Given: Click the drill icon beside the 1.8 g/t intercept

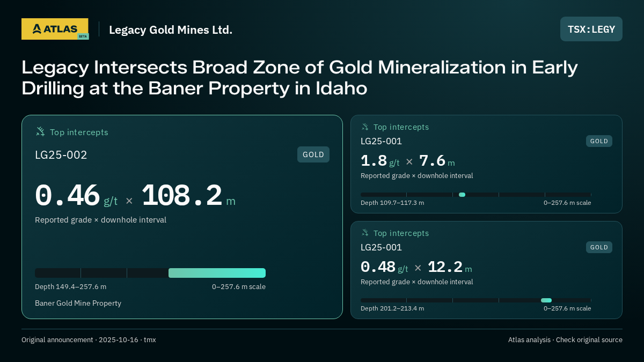Looking at the screenshot, I should coord(365,127).
